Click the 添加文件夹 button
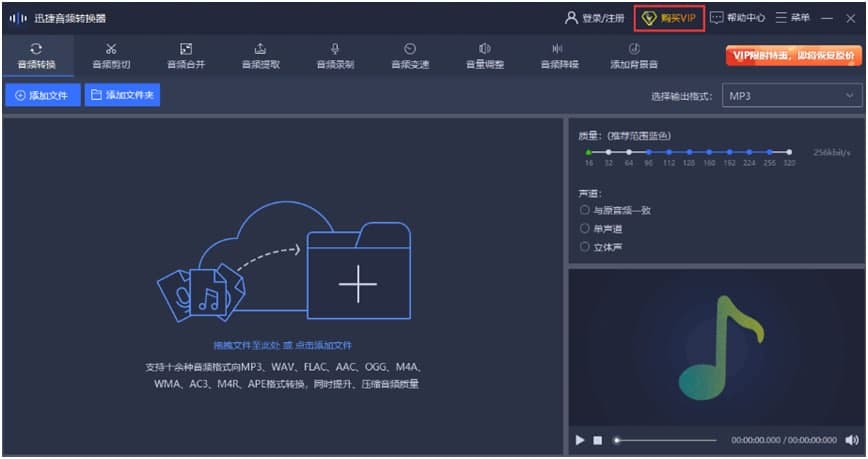This screenshot has height=459, width=868. pos(122,95)
